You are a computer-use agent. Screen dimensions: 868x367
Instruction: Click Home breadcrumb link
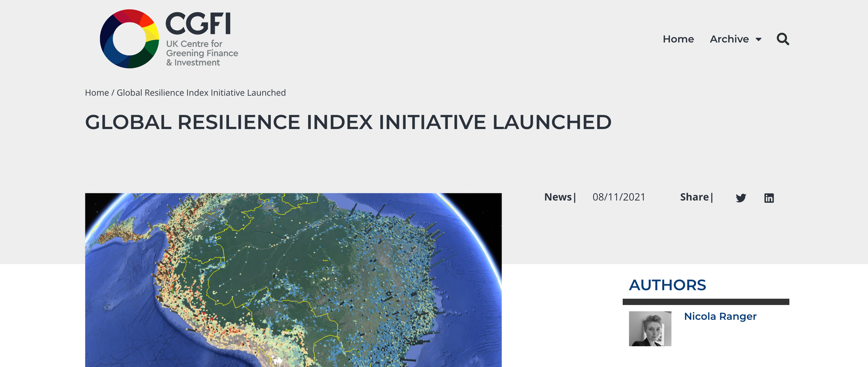pyautogui.click(x=97, y=93)
